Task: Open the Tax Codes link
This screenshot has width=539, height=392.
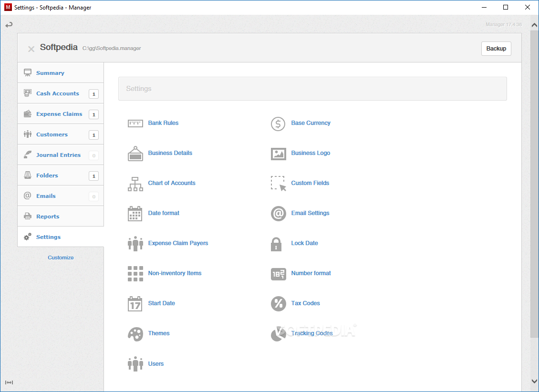Action: [306, 303]
